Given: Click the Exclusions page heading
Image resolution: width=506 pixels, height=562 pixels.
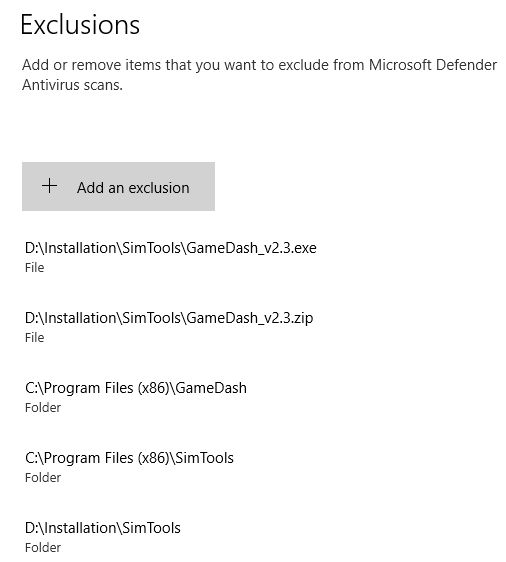Looking at the screenshot, I should point(80,25).
